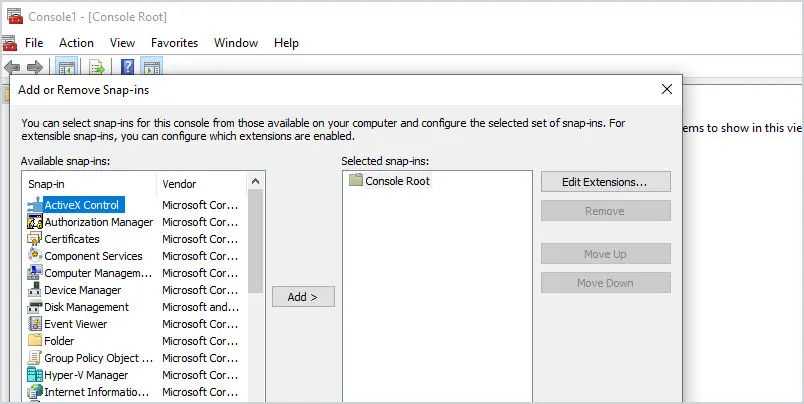This screenshot has width=804, height=404.
Task: Open Help via the question mark icon
Action: 127,67
